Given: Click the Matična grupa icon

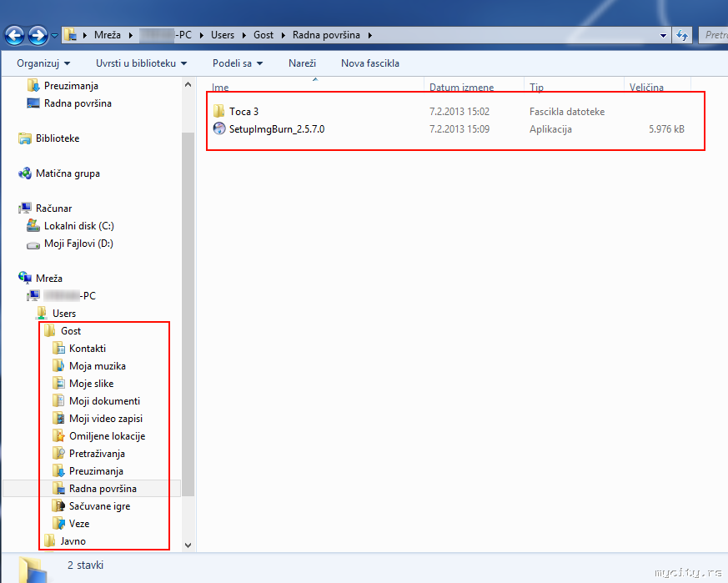Looking at the screenshot, I should click(x=25, y=173).
